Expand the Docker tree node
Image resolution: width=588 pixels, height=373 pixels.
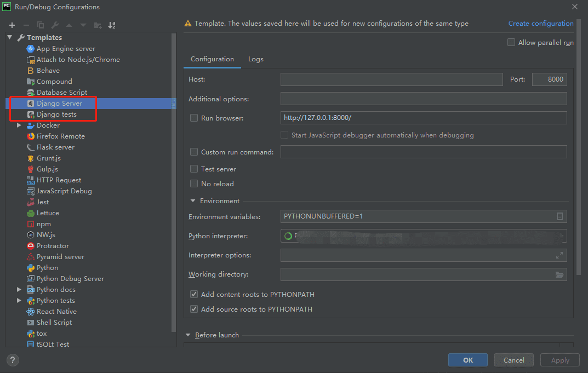coord(19,125)
